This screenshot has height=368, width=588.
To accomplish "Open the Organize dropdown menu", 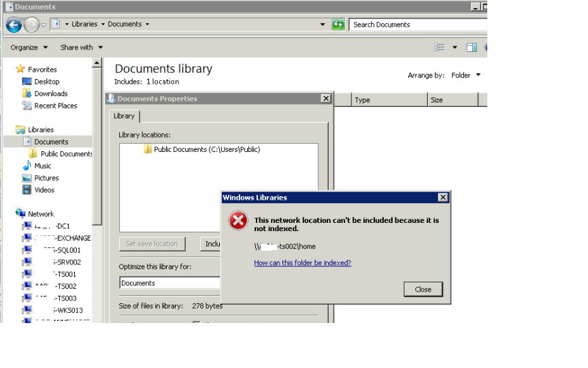I will tap(29, 47).
